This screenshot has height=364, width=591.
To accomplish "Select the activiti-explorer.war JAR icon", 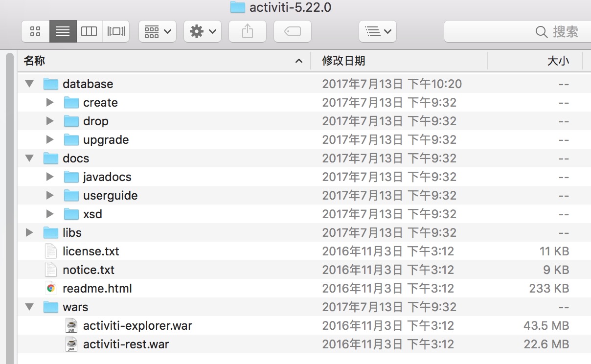I will point(71,326).
